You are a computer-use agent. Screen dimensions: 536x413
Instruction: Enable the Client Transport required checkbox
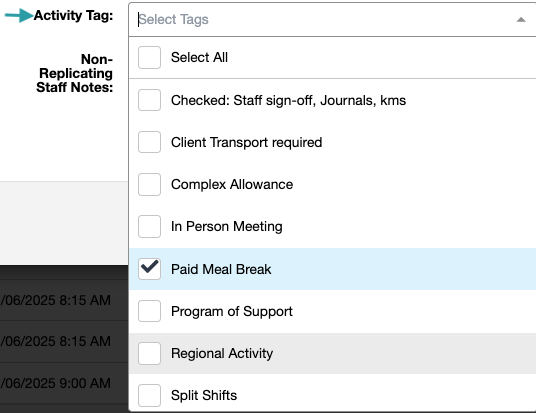click(x=149, y=142)
